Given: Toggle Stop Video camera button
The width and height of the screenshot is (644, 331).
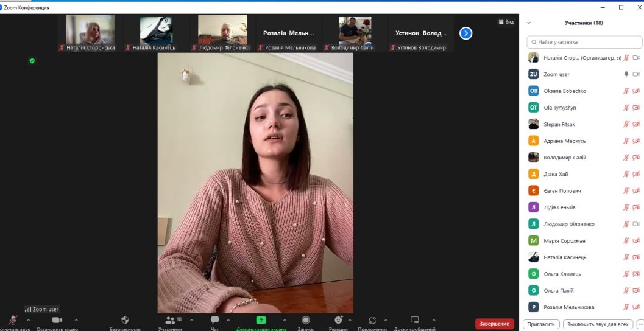Looking at the screenshot, I should point(57,320).
